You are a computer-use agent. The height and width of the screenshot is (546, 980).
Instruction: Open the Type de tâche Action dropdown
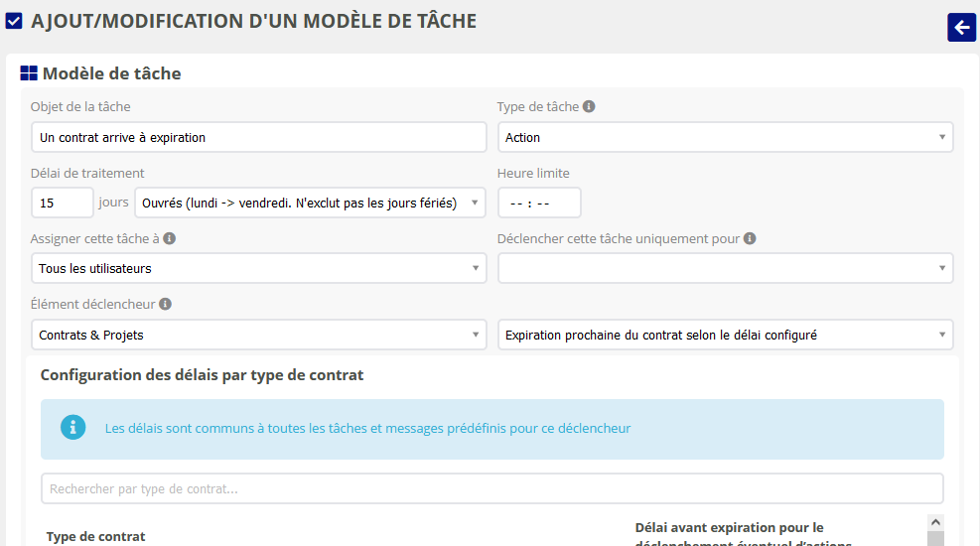725,137
